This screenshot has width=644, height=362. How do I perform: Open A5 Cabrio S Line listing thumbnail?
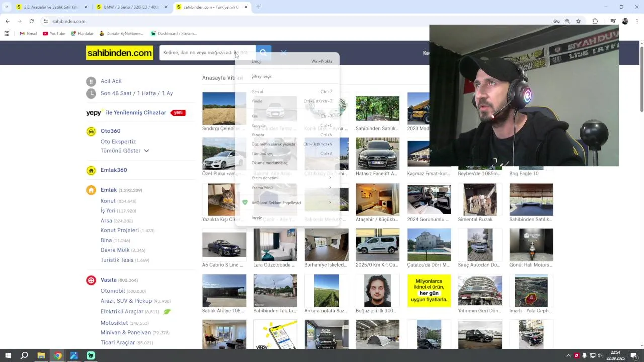coord(224,245)
